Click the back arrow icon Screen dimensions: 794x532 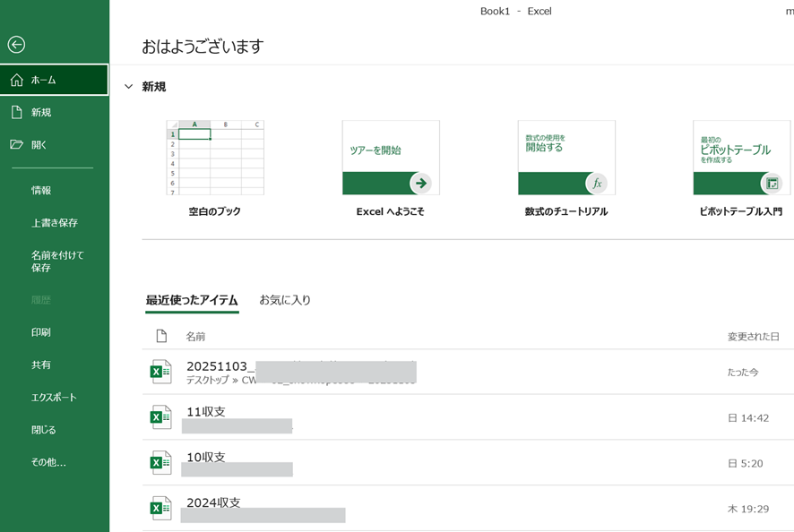point(16,45)
